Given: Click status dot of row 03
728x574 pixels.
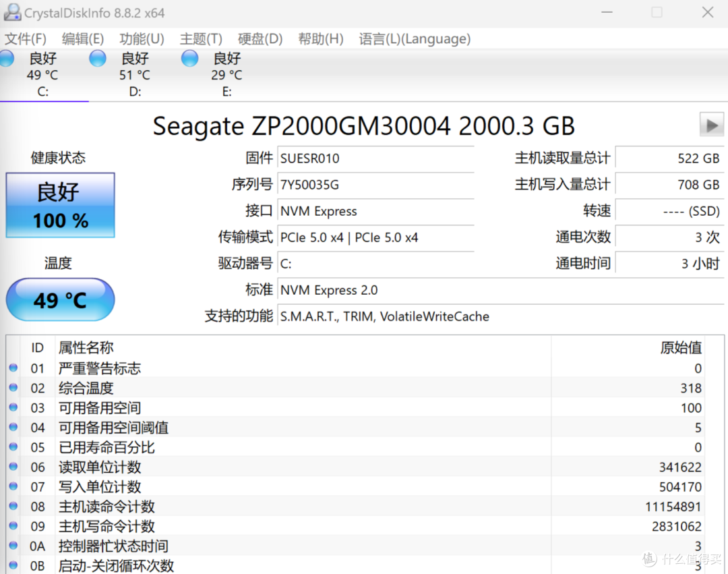Looking at the screenshot, I should [x=13, y=407].
